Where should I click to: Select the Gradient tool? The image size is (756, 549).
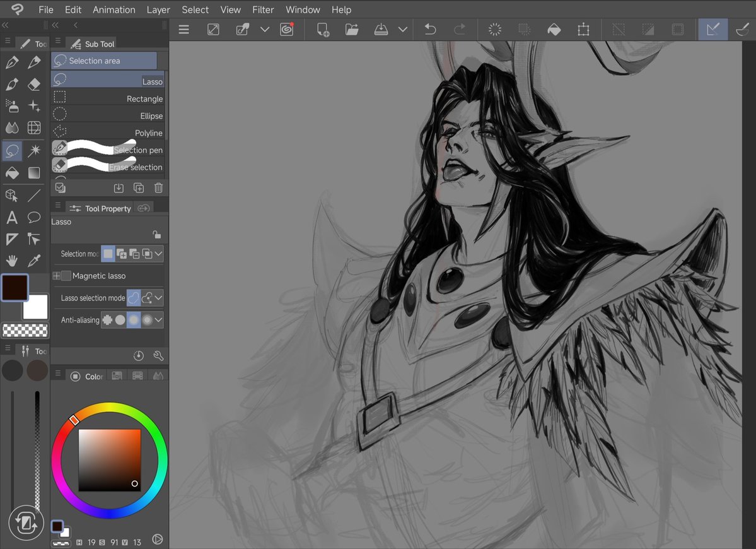[34, 172]
